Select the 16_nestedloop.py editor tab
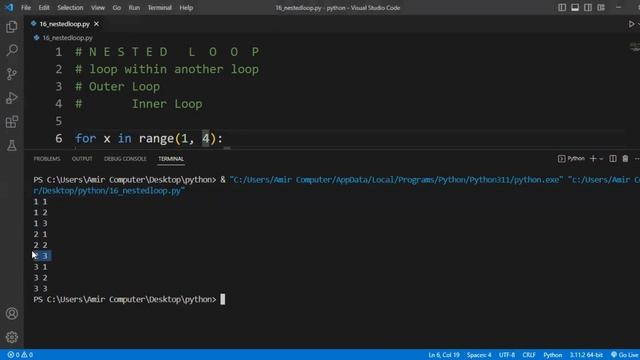Screen dimensions: 640x360 [x=64, y=24]
